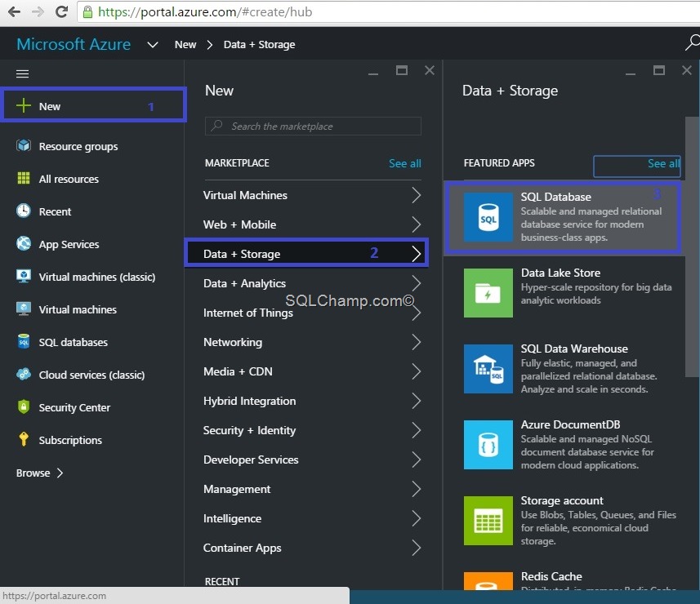Expand Networking category chevron
The width and height of the screenshot is (700, 604).
pos(416,342)
